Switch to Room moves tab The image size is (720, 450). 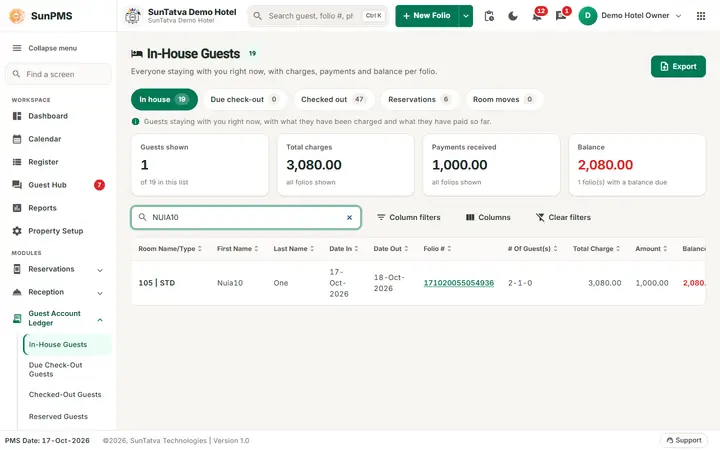pyautogui.click(x=504, y=99)
